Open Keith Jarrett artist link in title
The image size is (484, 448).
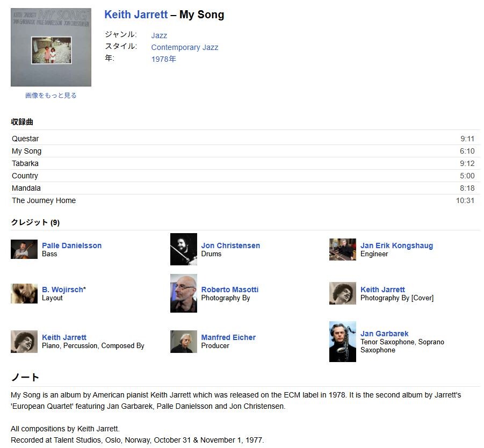point(136,15)
